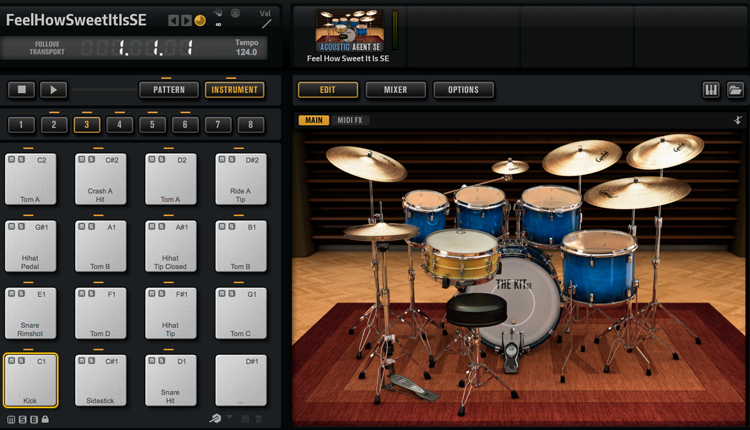750x430 pixels.
Task: Open the OPTIONS page
Action: [x=463, y=89]
